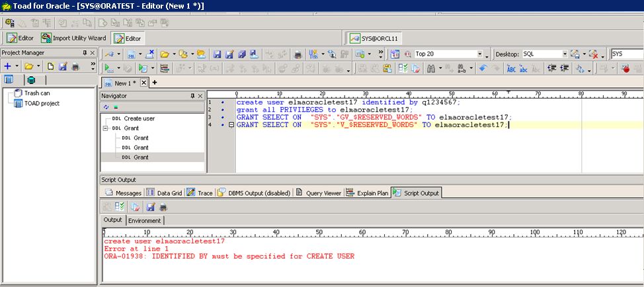Open the Query Viewer tab
Image resolution: width=644 pixels, height=287 pixels.
(319, 193)
